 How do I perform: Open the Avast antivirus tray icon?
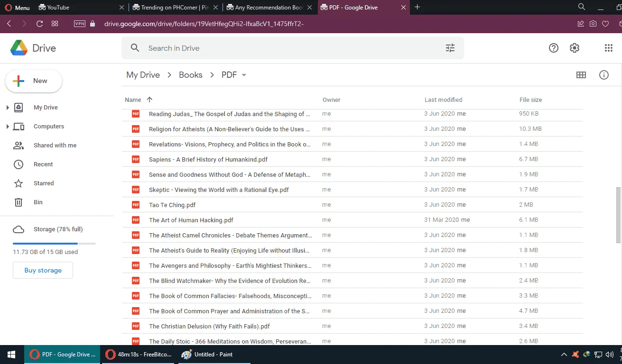click(575, 355)
